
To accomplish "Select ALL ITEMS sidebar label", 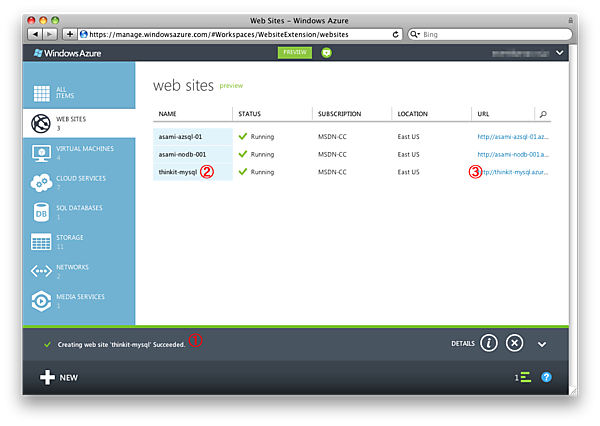I will click(x=65, y=93).
